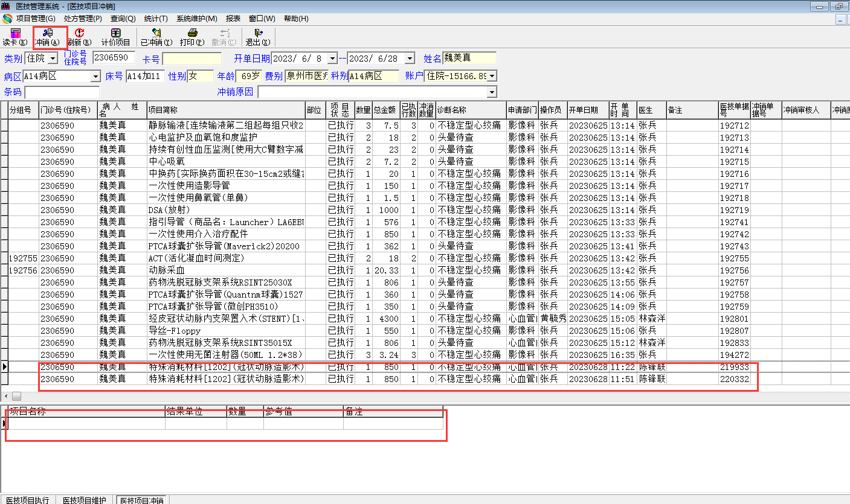This screenshot has height=504, width=850.
Task: Click the 撤消(C) undo toolbar icon
Action: (x=224, y=37)
